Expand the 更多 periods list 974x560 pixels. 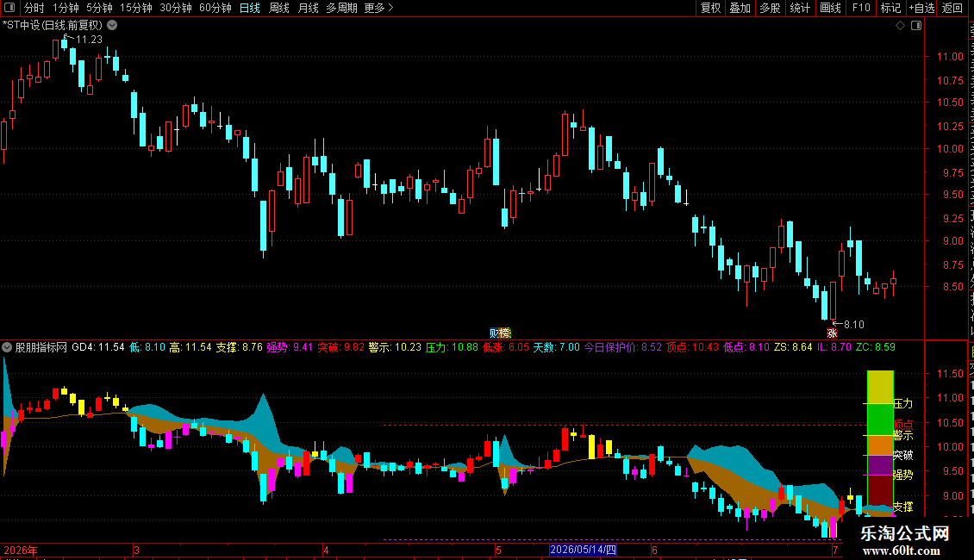pyautogui.click(x=378, y=8)
